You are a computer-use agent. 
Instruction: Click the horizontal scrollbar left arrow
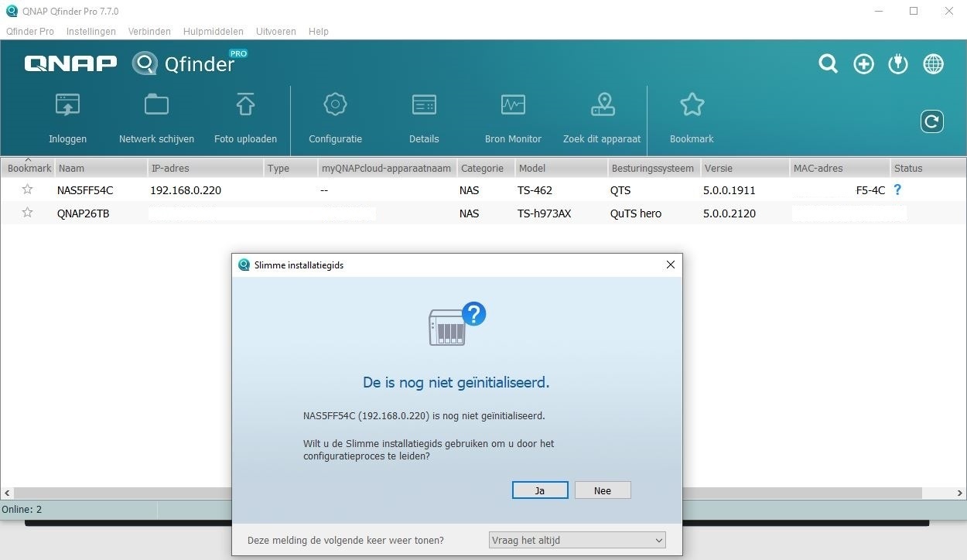tap(7, 493)
